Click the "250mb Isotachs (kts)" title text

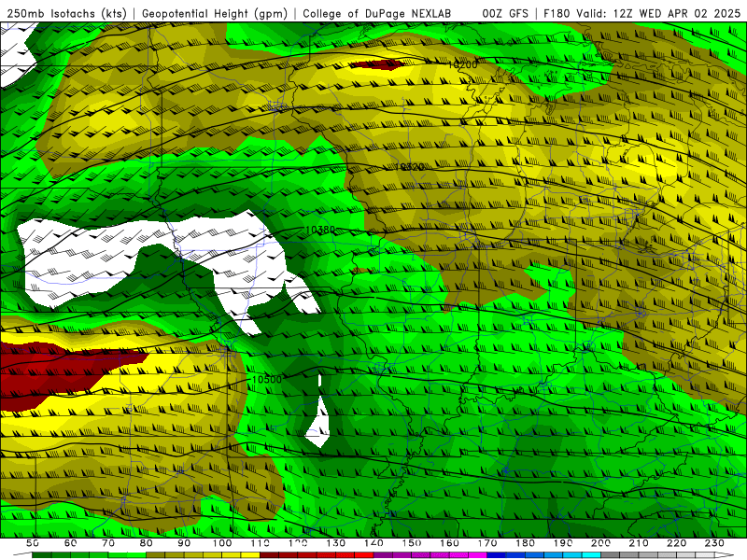tap(66, 13)
